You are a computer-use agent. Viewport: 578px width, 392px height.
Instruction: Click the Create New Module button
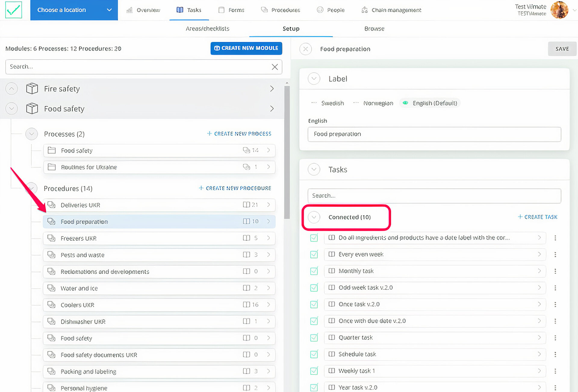tap(246, 48)
